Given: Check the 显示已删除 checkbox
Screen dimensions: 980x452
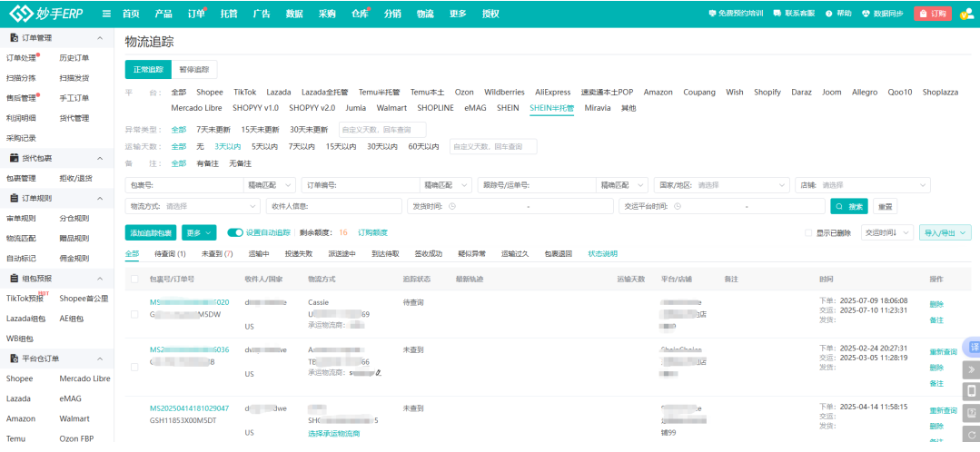Looking at the screenshot, I should tap(808, 233).
